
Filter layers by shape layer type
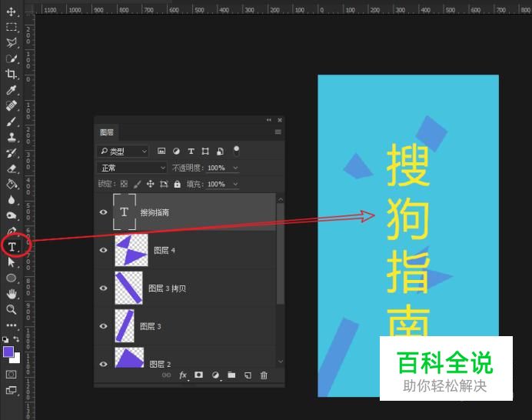(205, 151)
